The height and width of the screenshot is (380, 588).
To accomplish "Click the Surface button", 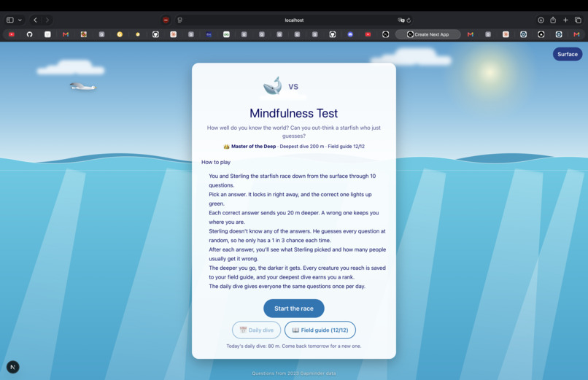I will tap(568, 55).
